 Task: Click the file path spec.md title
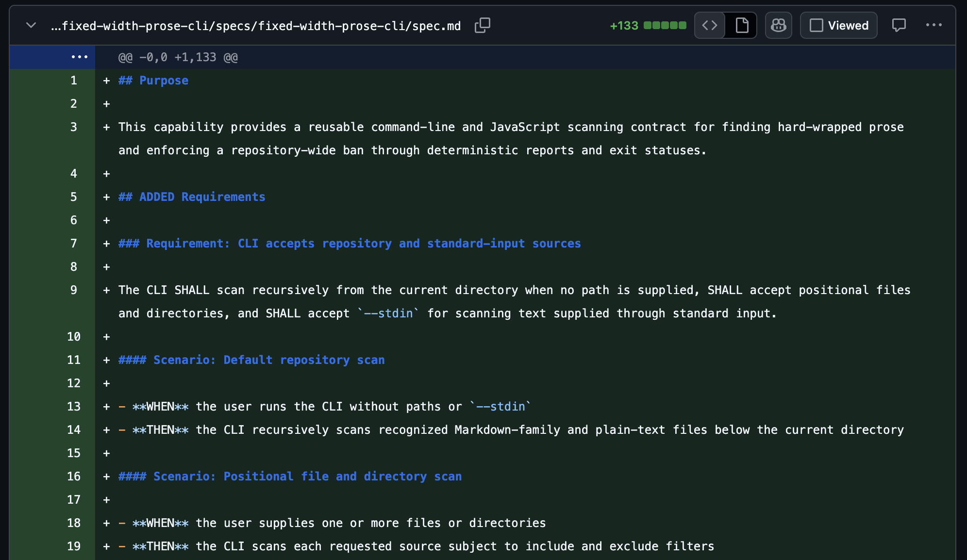[256, 26]
